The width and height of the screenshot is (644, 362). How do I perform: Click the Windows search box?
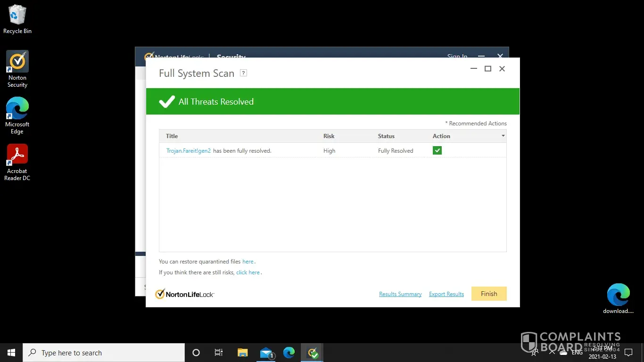tap(104, 353)
